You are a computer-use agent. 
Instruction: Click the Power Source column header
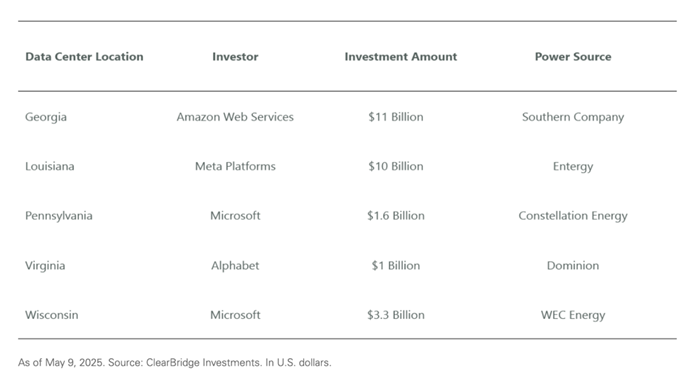(573, 57)
